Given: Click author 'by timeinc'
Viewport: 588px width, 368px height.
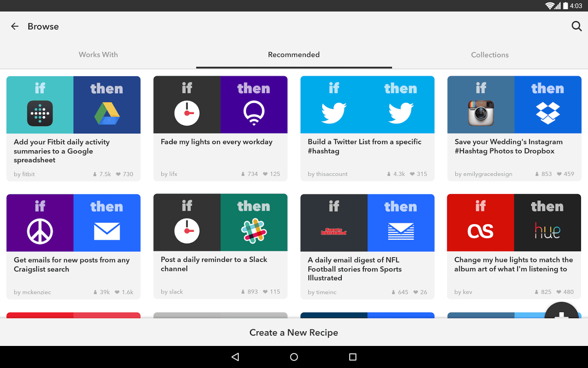Looking at the screenshot, I should click(x=322, y=292).
